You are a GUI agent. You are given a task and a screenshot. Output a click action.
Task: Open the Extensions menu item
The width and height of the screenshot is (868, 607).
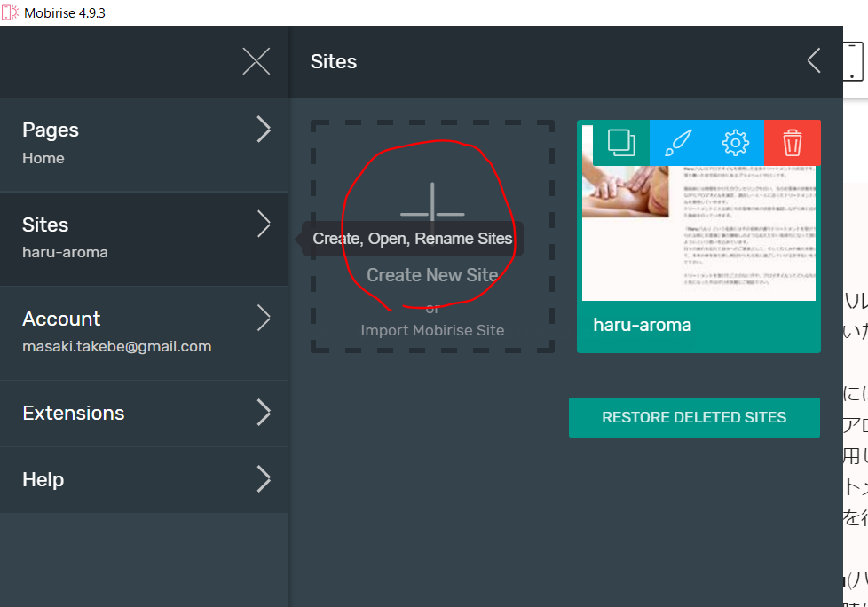(145, 414)
